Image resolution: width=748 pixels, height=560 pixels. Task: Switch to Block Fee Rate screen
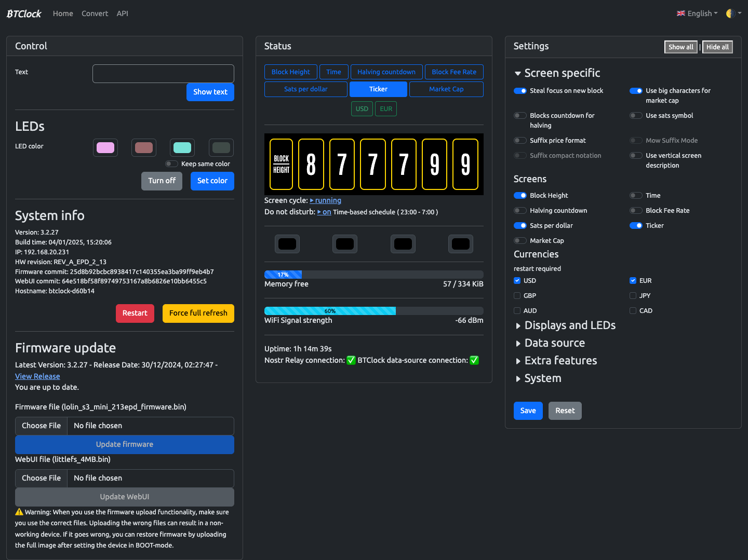tap(454, 72)
